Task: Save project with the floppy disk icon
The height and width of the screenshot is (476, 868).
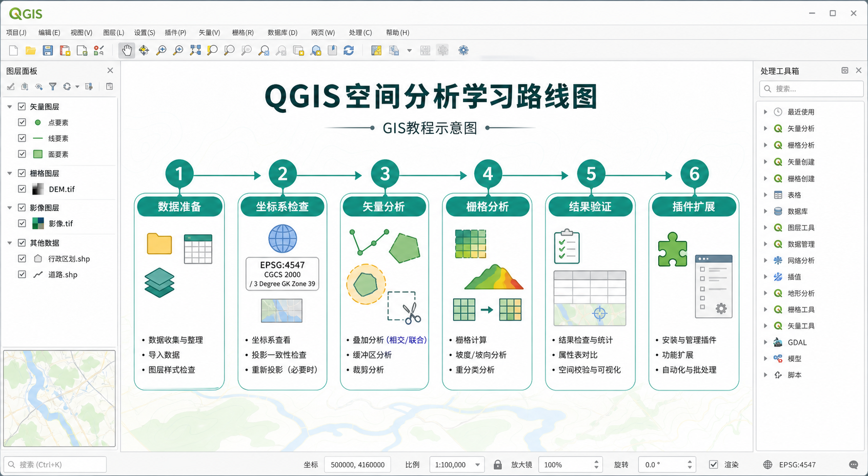Action: click(48, 50)
